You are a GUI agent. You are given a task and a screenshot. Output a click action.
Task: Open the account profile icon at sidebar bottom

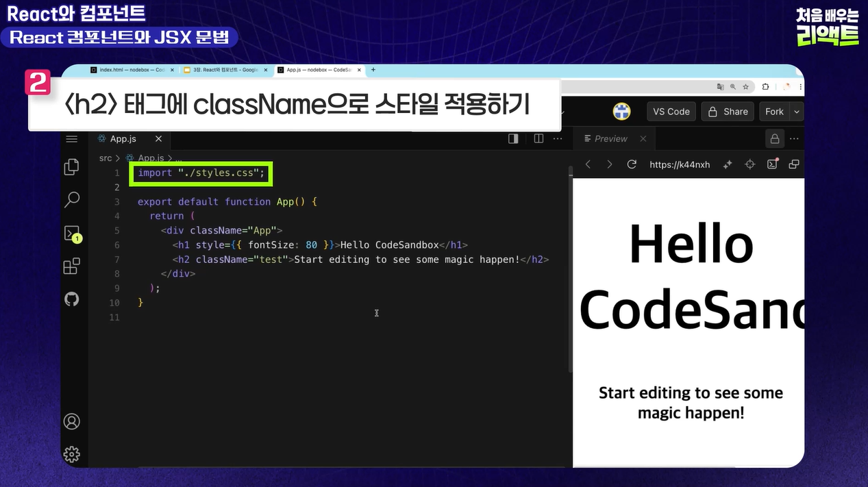[x=72, y=421]
